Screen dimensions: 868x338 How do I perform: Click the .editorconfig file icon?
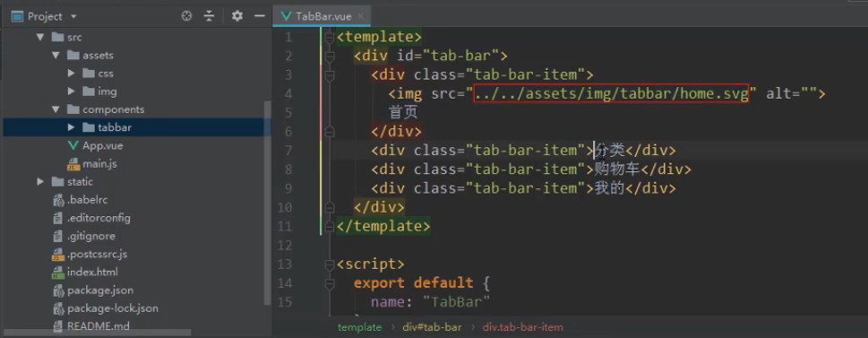(x=57, y=218)
